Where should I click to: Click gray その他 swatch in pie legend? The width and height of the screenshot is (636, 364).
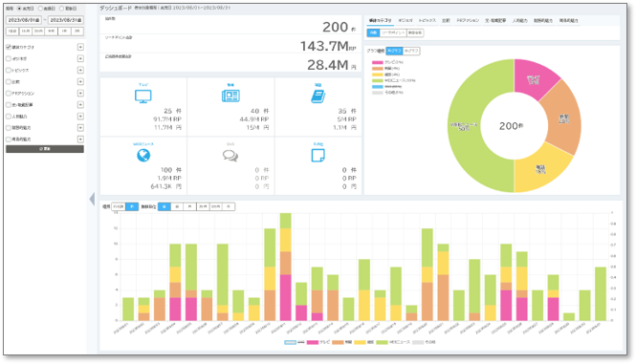(378, 93)
